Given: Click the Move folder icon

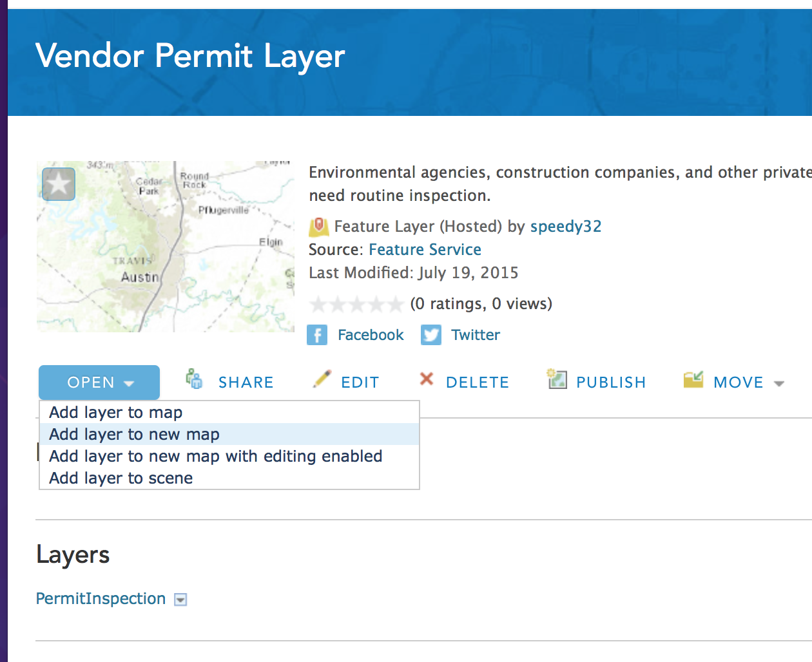Looking at the screenshot, I should 693,380.
